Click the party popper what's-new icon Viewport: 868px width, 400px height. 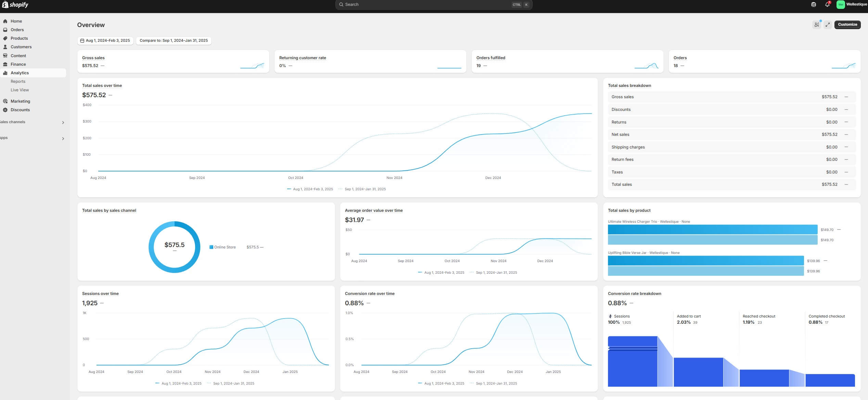coord(817,25)
